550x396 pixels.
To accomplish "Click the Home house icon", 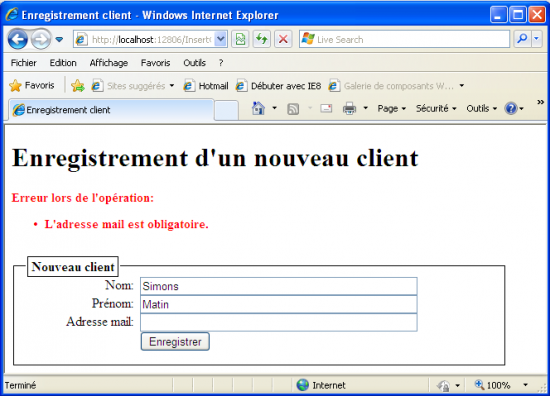I will [259, 108].
